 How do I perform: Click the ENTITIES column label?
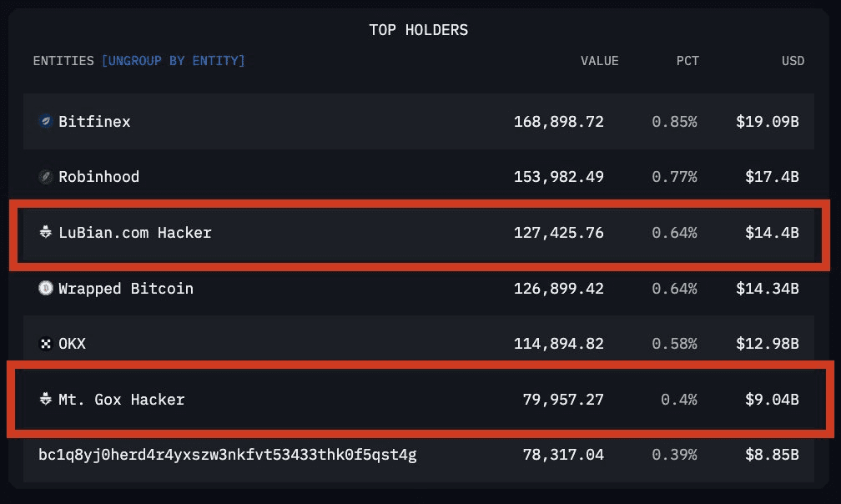point(63,61)
